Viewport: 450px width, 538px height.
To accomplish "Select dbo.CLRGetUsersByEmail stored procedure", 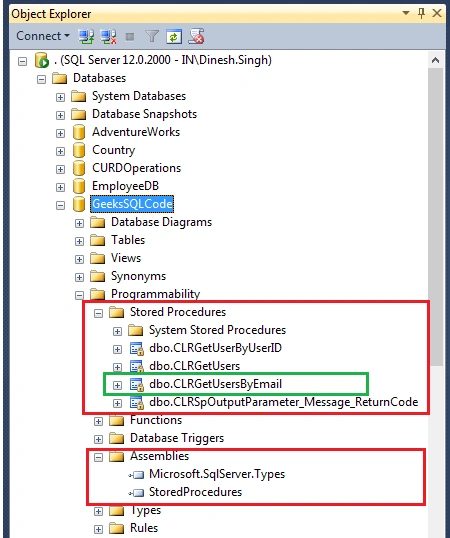I will 215,384.
